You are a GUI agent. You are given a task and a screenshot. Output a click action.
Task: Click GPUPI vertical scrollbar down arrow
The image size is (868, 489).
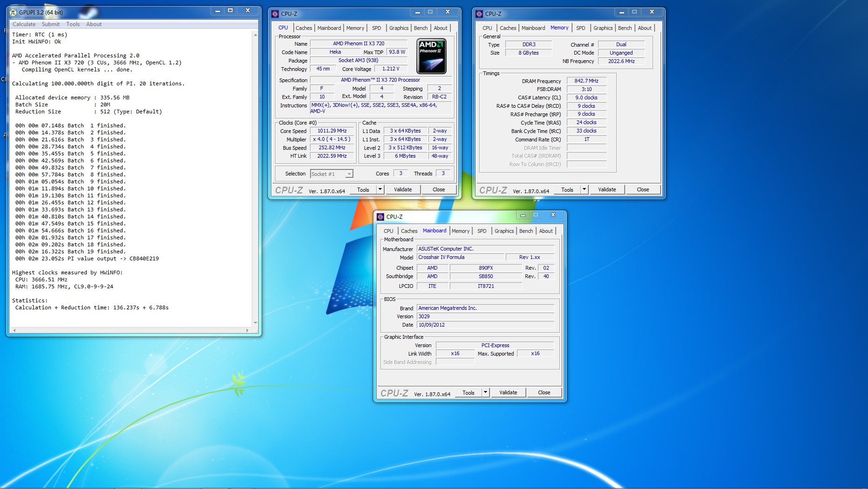tap(255, 322)
